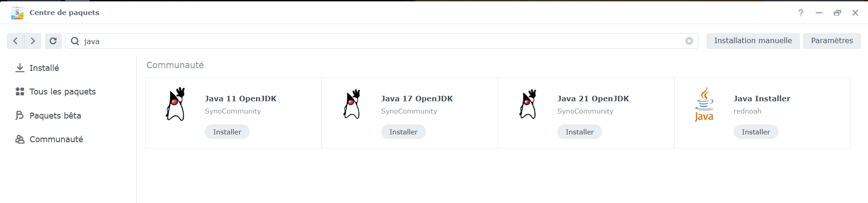Open the Java 21 OpenJDK Duke icon
Image resolution: width=868 pixels, height=203 pixels.
528,104
